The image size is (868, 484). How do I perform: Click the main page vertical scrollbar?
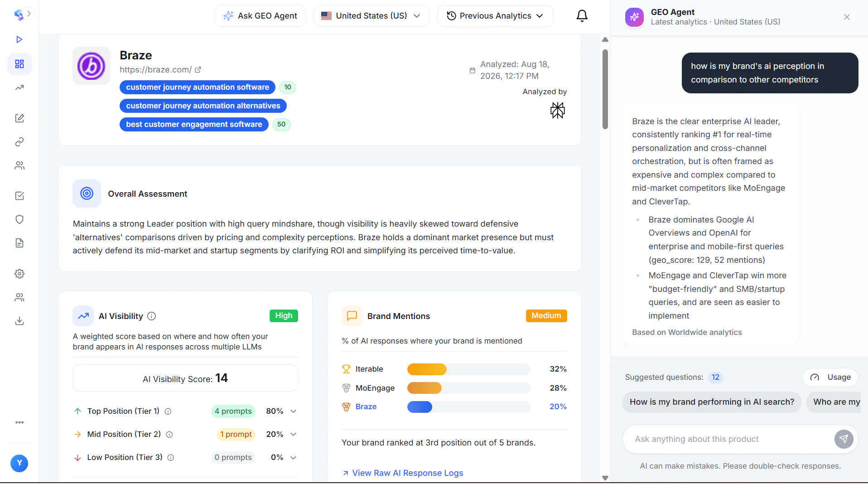click(x=605, y=89)
